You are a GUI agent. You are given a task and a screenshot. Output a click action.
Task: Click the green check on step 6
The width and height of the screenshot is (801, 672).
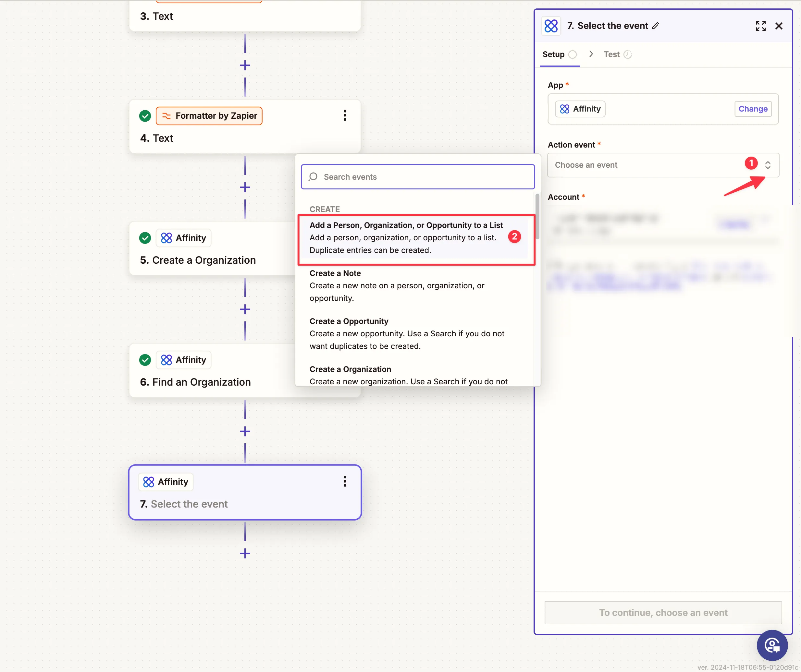click(x=145, y=360)
